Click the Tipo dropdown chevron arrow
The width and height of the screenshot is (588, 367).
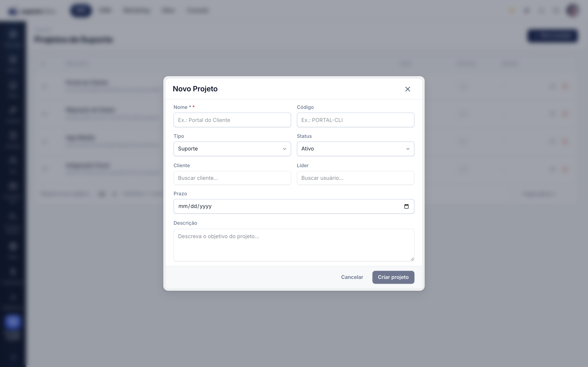(x=284, y=149)
